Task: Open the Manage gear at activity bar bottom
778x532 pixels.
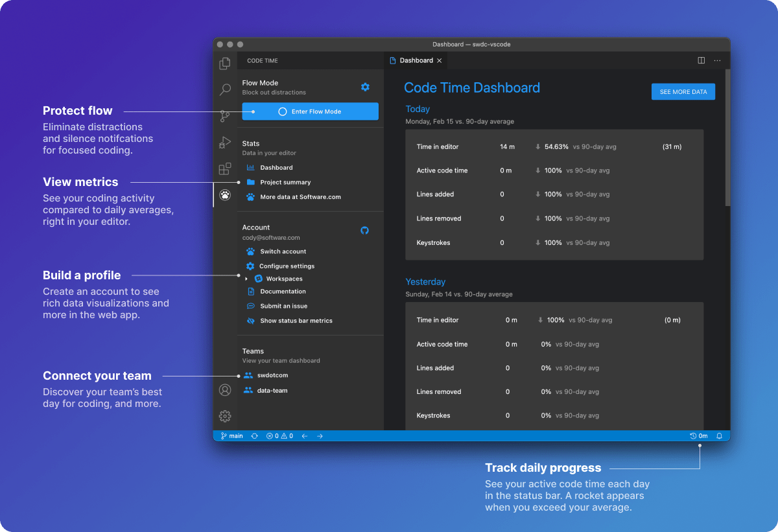Action: coord(225,416)
